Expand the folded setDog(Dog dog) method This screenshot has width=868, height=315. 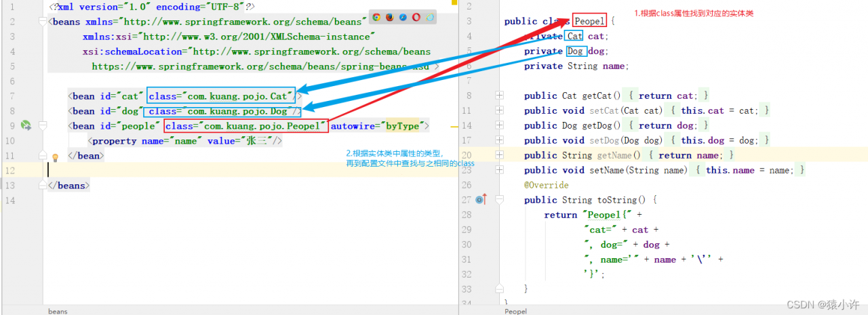point(500,140)
